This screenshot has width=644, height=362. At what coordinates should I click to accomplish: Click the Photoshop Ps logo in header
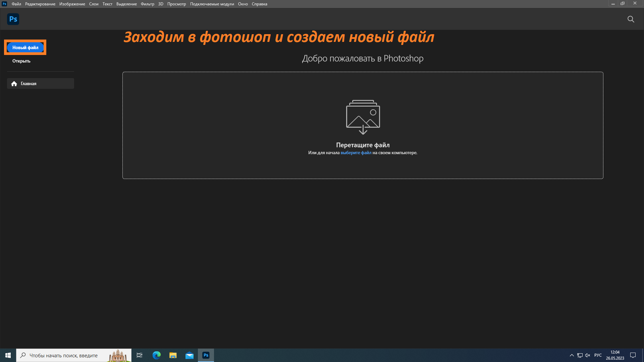pos(13,19)
